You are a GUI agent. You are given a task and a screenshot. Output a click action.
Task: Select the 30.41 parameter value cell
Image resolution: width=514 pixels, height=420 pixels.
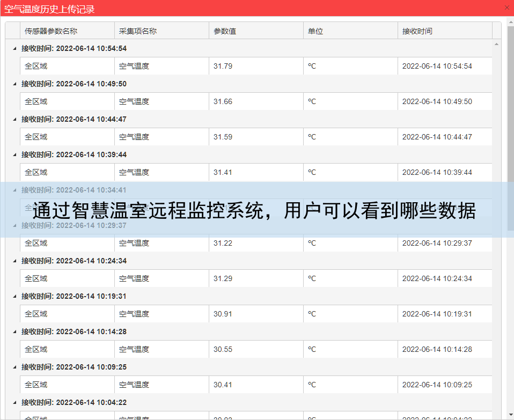tap(256, 385)
